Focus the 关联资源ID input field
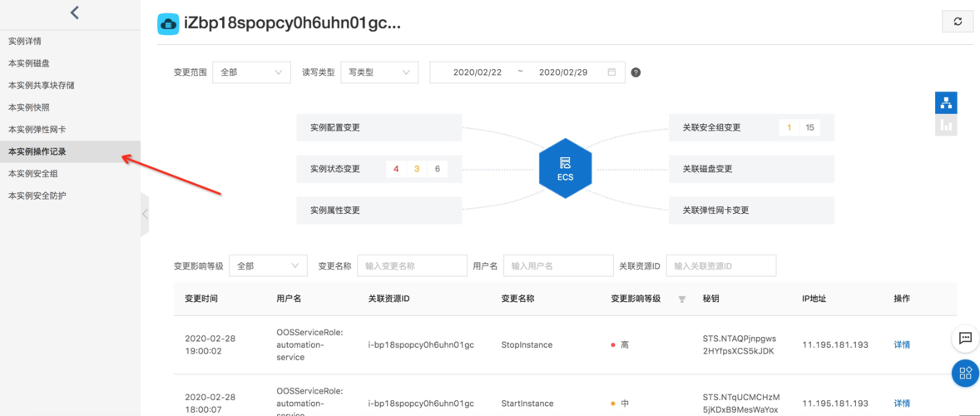This screenshot has width=980, height=416. [x=721, y=265]
